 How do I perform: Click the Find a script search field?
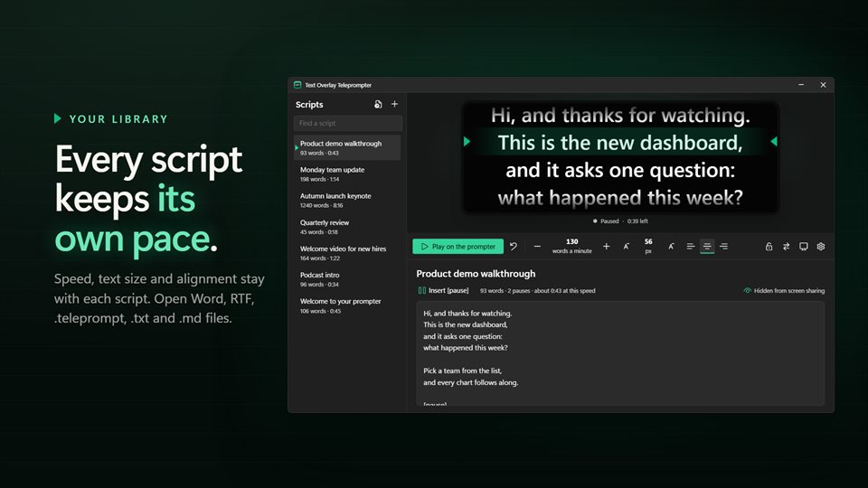pyautogui.click(x=347, y=123)
